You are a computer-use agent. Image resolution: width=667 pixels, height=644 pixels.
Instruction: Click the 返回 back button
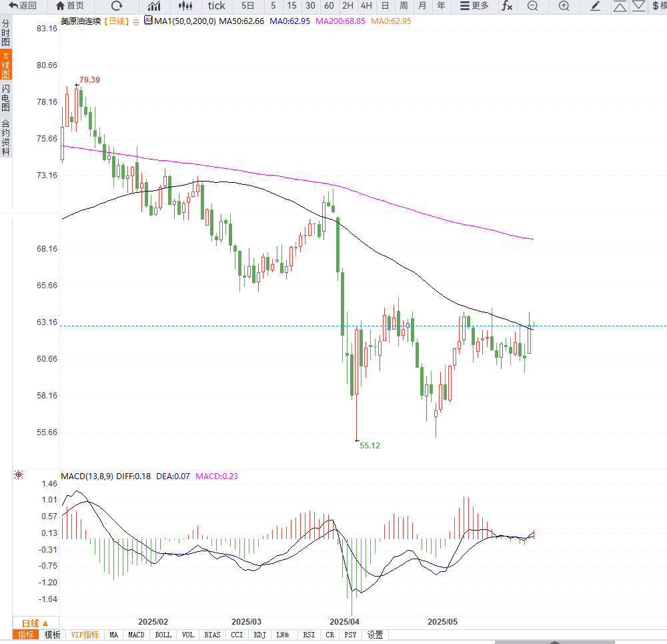coord(23,6)
